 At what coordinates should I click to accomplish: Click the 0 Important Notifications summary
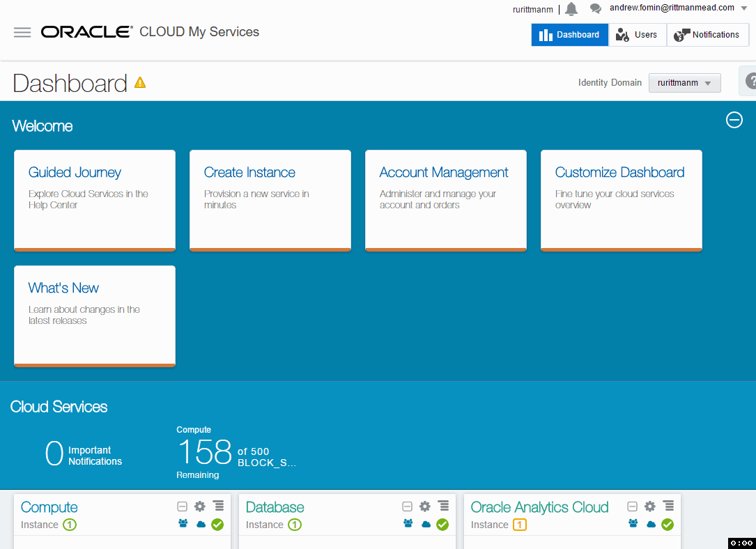click(84, 454)
